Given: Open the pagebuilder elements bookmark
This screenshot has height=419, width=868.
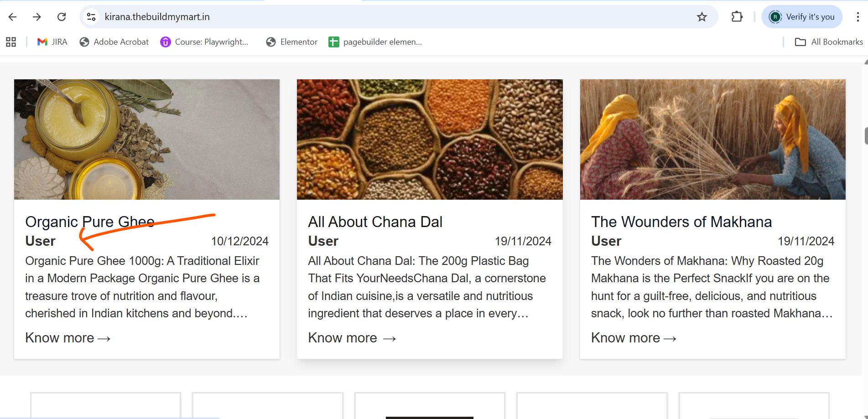Looking at the screenshot, I should [375, 42].
